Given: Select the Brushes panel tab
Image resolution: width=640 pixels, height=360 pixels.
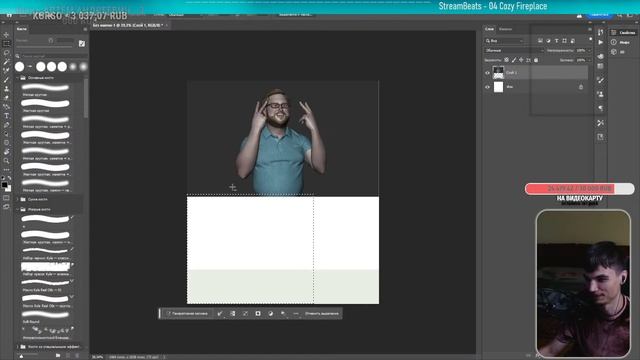Looking at the screenshot, I should pos(22,29).
